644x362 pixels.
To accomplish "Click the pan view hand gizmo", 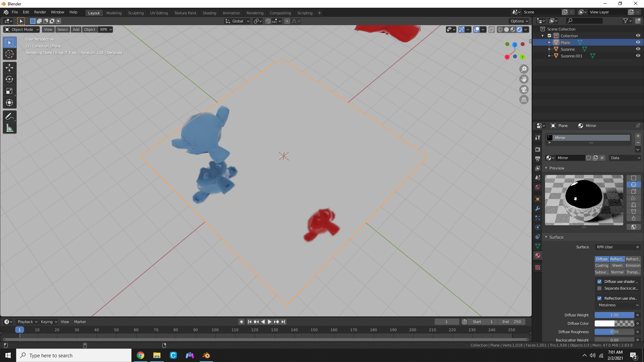I will (x=524, y=79).
